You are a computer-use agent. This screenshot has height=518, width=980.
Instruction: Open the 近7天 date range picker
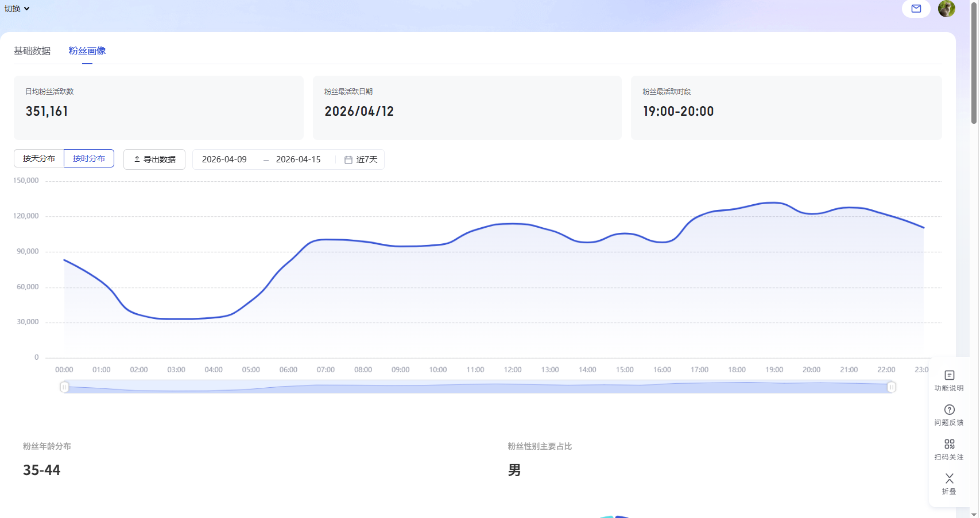click(366, 159)
